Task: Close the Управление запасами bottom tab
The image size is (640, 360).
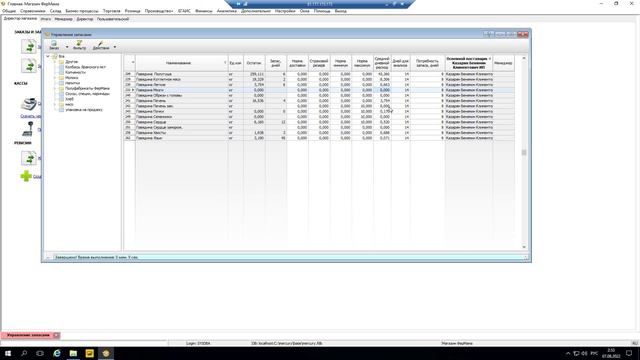Action: [56, 335]
